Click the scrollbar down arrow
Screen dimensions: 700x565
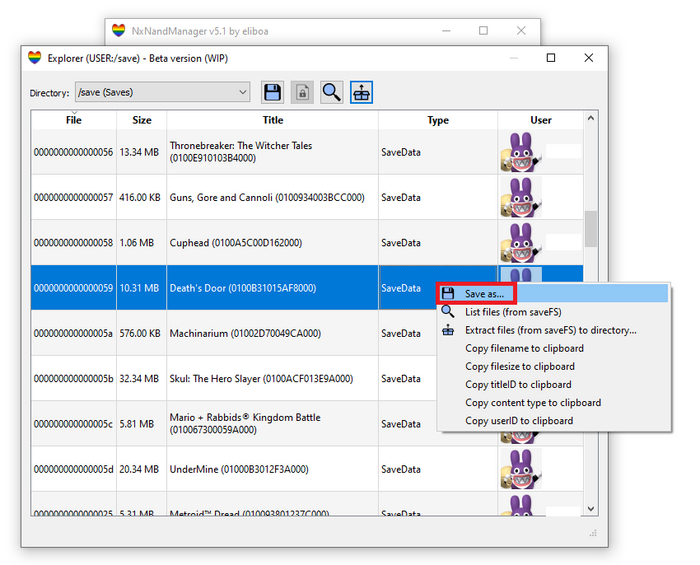point(591,509)
